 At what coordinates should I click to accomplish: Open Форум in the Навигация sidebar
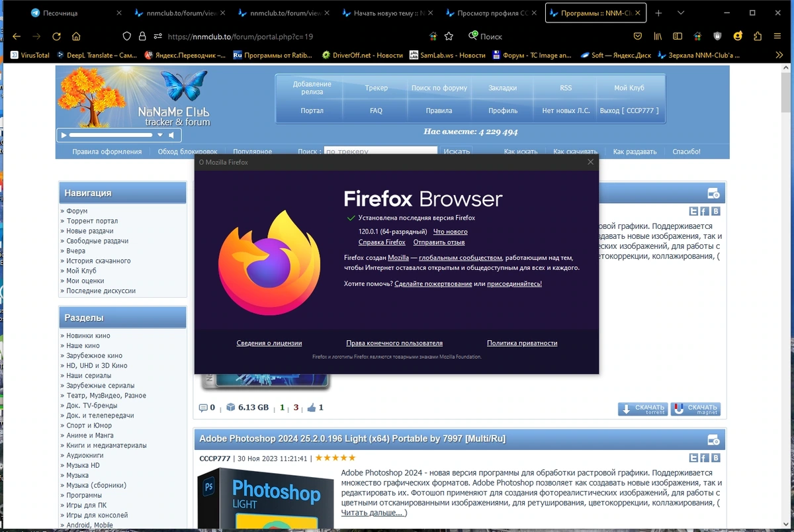77,211
